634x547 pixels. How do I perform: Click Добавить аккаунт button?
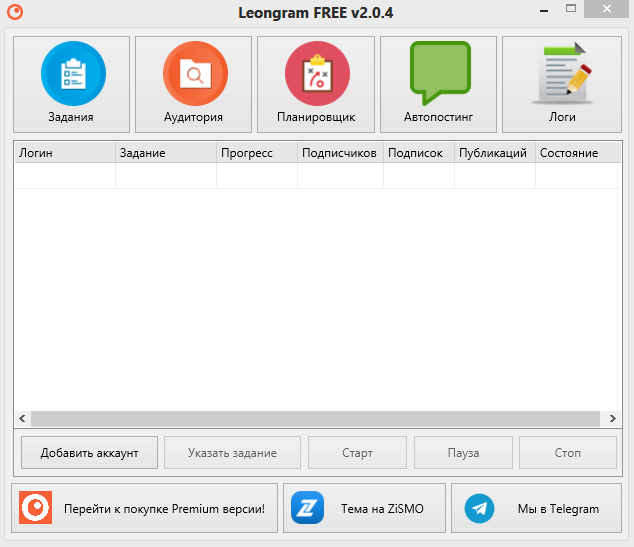tap(89, 452)
